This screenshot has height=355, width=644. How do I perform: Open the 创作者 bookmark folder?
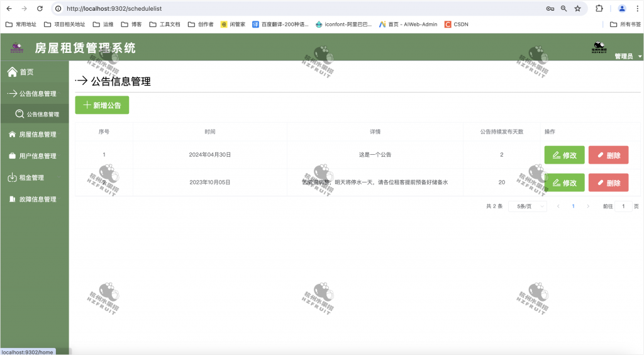pyautogui.click(x=201, y=25)
